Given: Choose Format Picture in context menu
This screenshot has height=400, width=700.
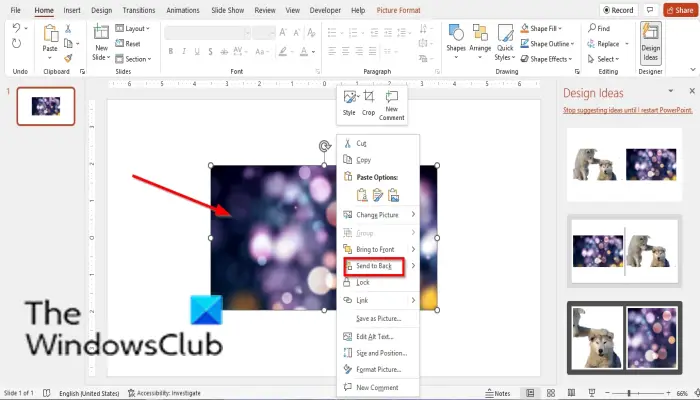Looking at the screenshot, I should [378, 369].
